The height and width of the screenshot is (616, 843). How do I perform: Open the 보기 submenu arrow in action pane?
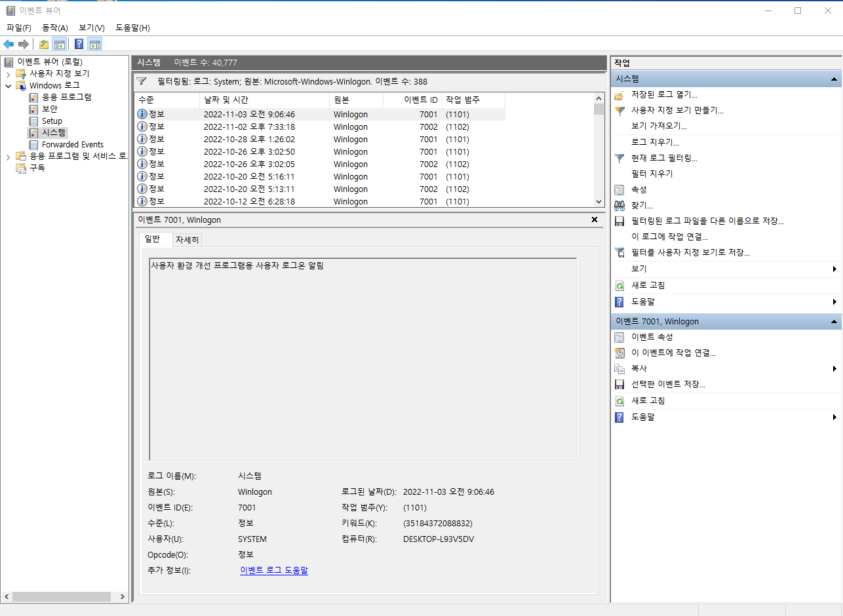tap(834, 269)
